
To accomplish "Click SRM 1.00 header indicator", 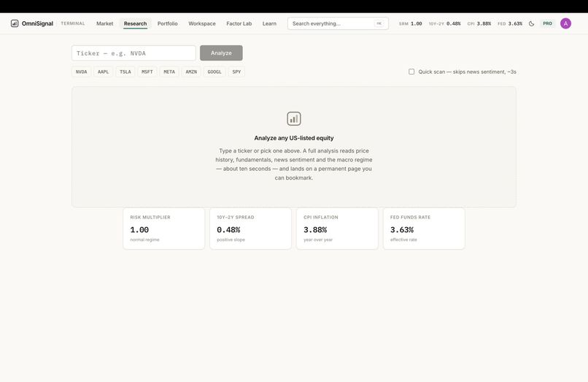I will 410,23.
